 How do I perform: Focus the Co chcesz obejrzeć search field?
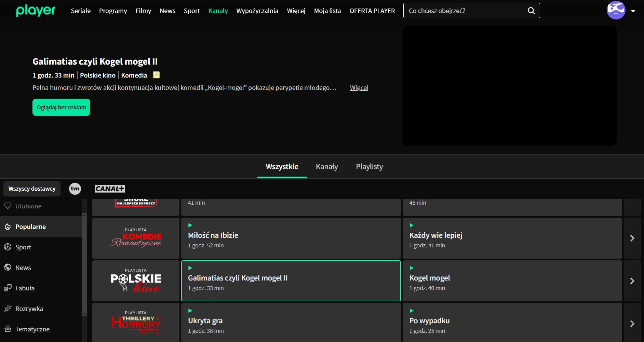(465, 11)
